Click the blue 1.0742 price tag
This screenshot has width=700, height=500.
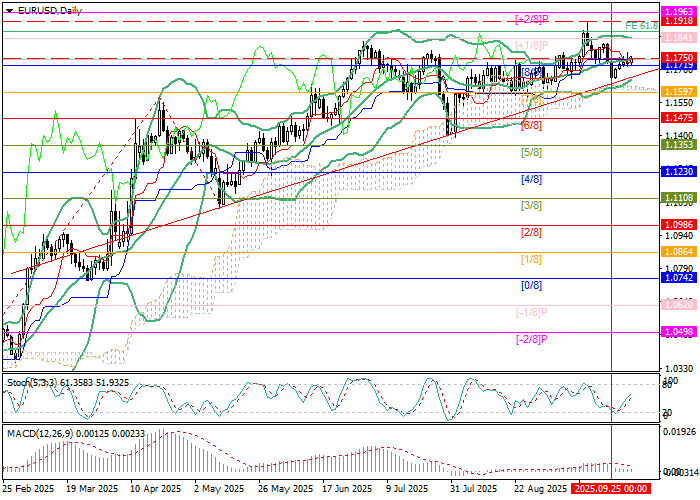680,278
